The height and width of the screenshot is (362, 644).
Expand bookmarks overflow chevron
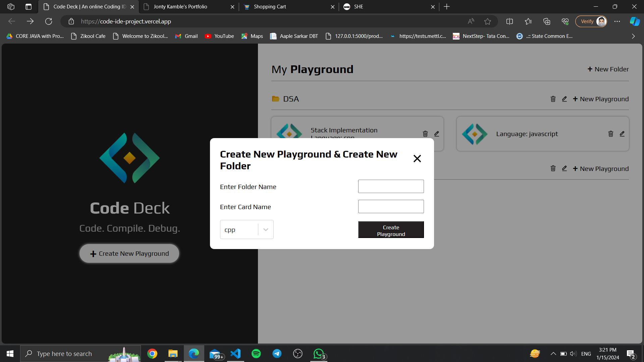[633, 36]
